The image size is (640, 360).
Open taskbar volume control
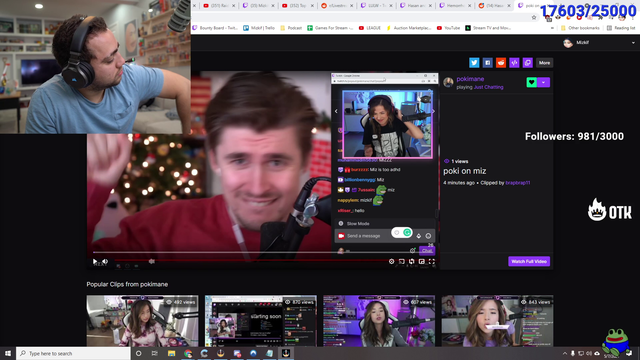coord(589,353)
